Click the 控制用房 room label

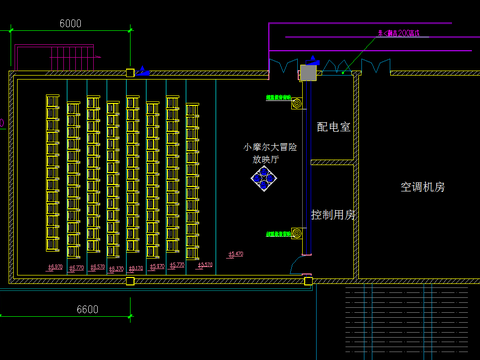click(333, 215)
